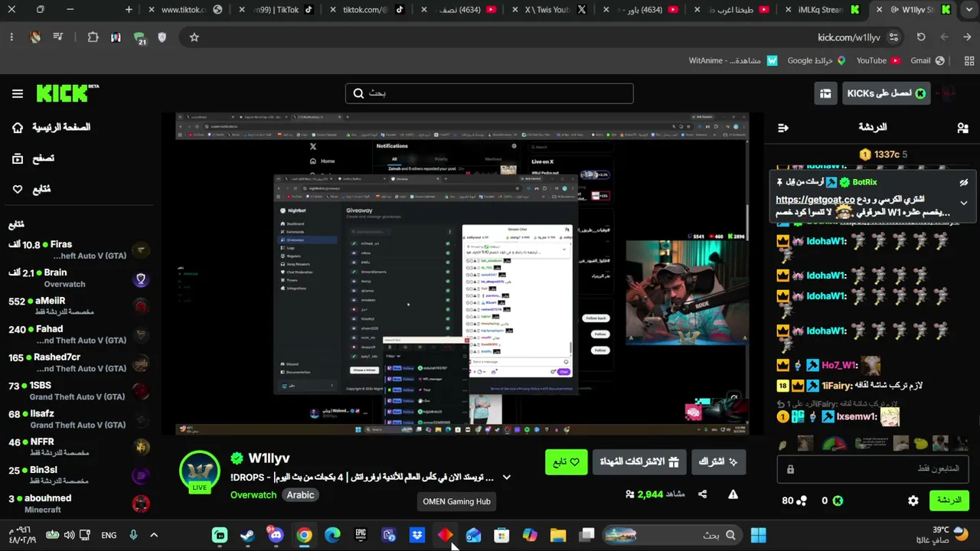The width and height of the screenshot is (980, 551).
Task: Open Fahad channel in sidebar
Action: point(79,334)
